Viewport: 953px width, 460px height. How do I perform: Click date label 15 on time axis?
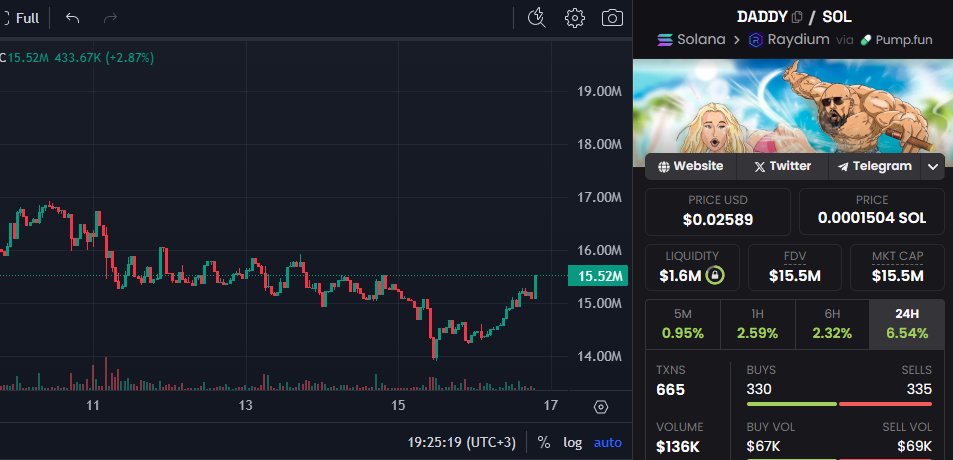coord(398,405)
